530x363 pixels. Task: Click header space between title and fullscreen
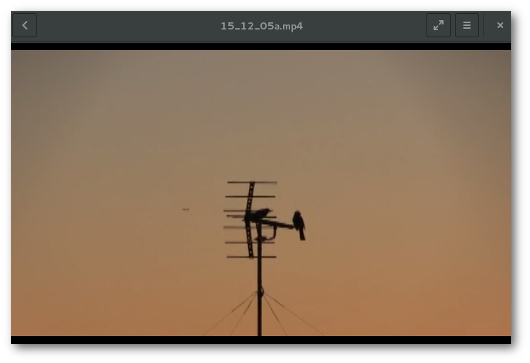[364, 26]
